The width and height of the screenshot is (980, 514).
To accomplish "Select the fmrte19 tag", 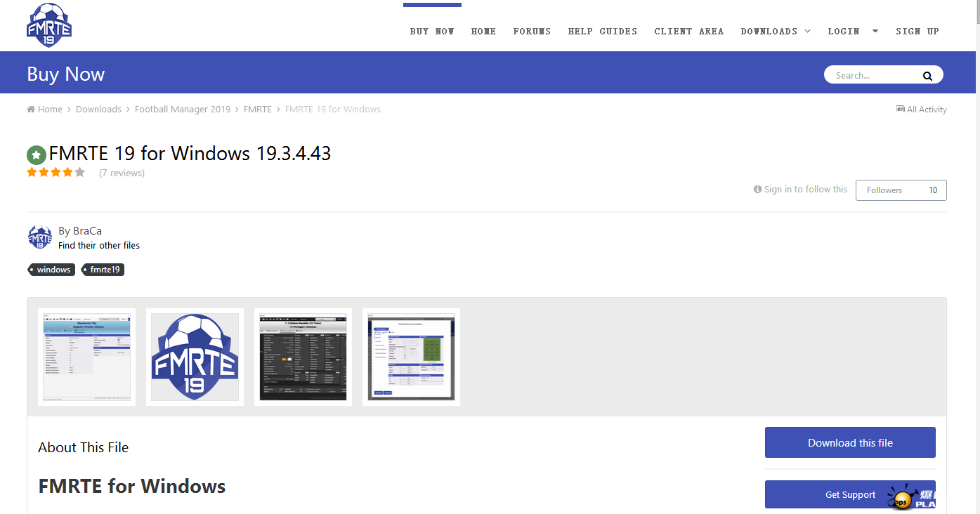I will click(103, 270).
